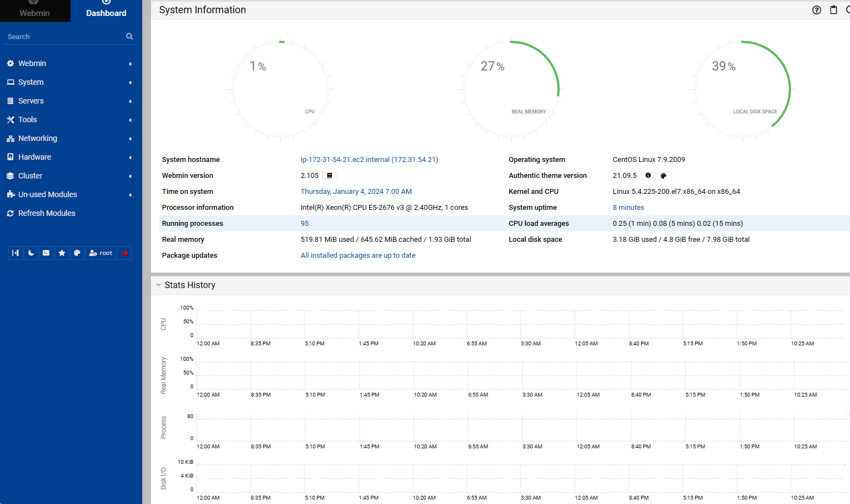Click the Real Memory 27% gauge

pyautogui.click(x=512, y=89)
